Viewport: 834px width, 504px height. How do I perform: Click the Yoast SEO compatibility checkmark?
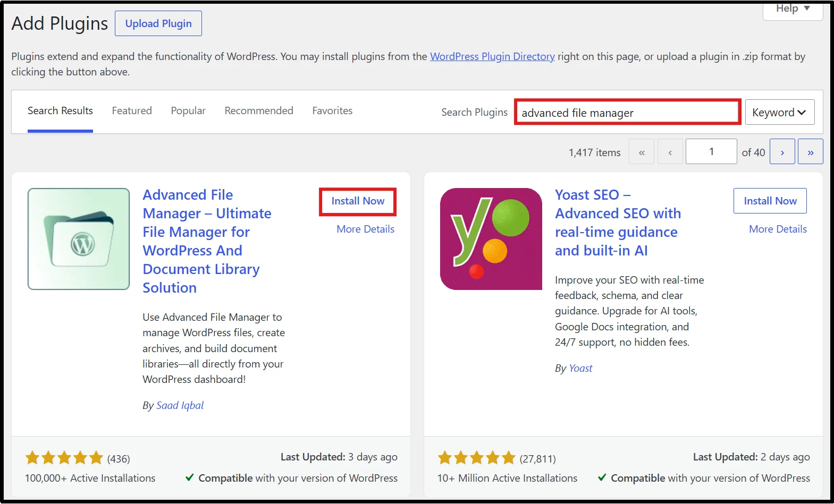602,477
